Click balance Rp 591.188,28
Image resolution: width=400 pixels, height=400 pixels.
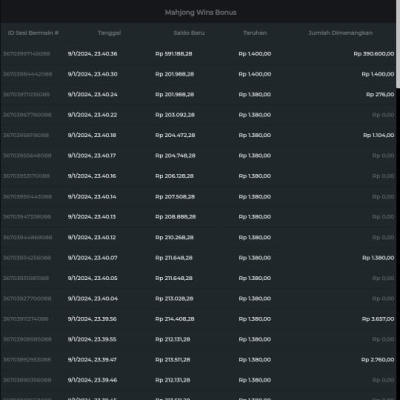point(174,54)
